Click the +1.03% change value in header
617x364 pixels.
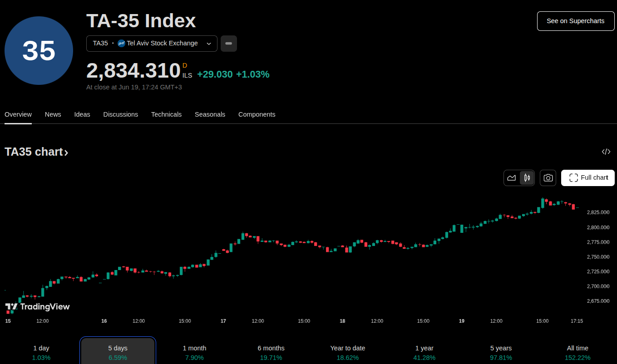(x=253, y=74)
